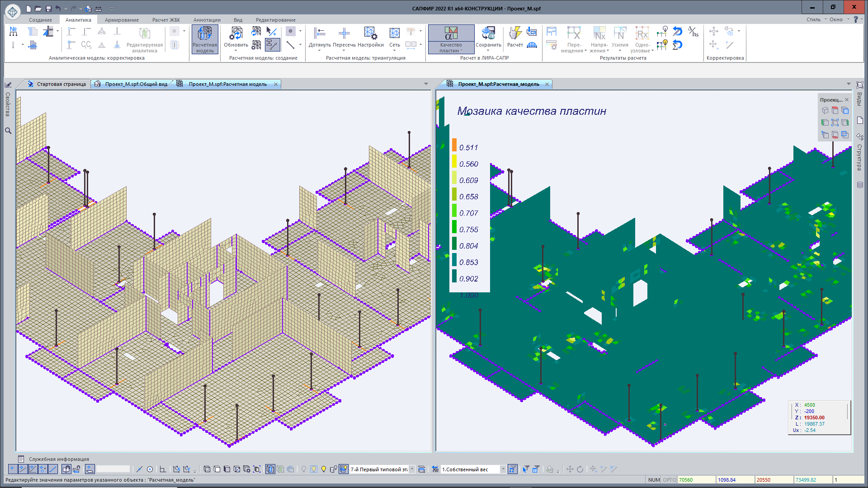This screenshot has width=868, height=488.
Task: Open the floor level dropdown 7-й Первый типовой
Action: coord(412,469)
